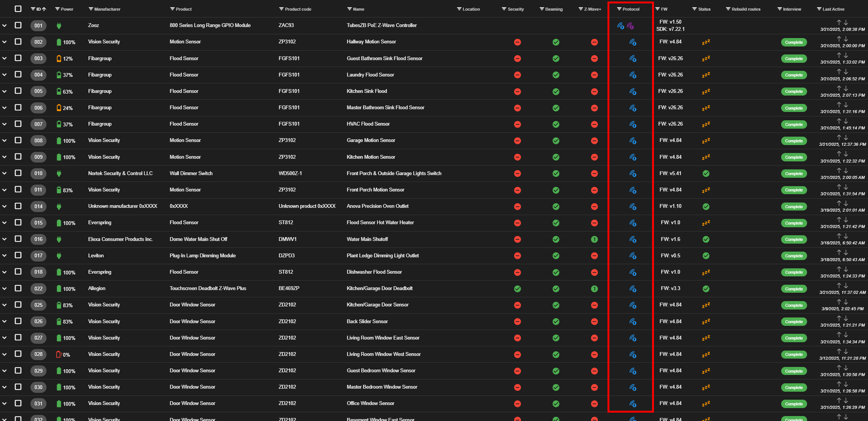Click the 004 node ID chip
The image size is (868, 421).
tap(38, 75)
